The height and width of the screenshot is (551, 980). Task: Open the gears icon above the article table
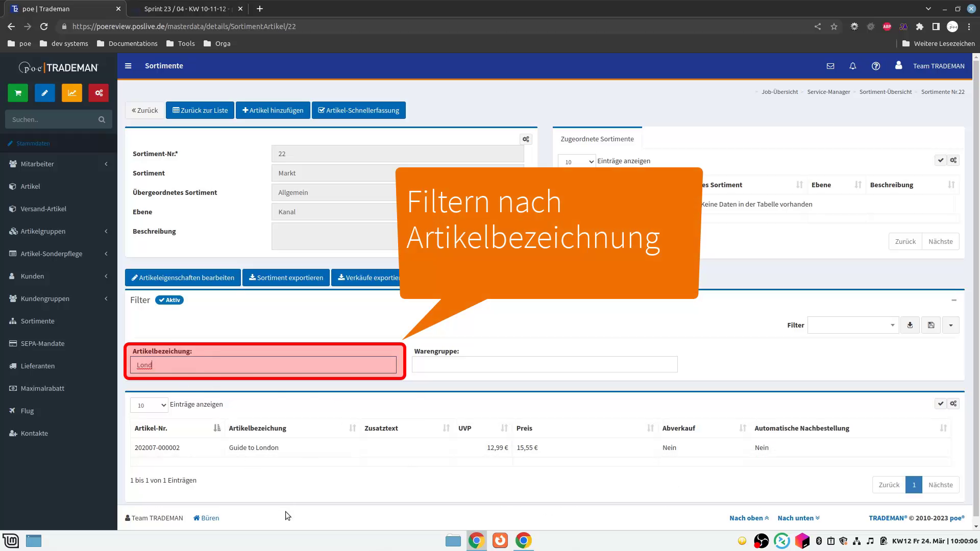[953, 404]
